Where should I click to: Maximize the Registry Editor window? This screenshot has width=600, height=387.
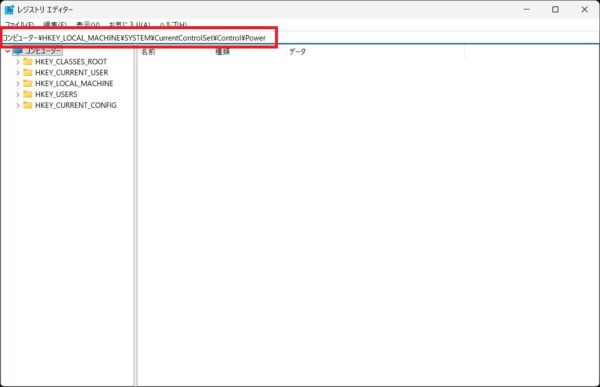click(555, 10)
